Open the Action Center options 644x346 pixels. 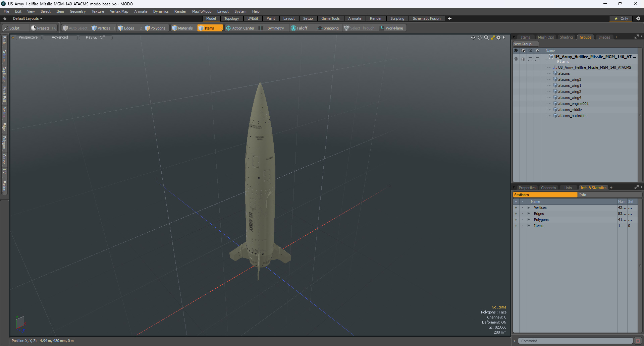coord(240,28)
